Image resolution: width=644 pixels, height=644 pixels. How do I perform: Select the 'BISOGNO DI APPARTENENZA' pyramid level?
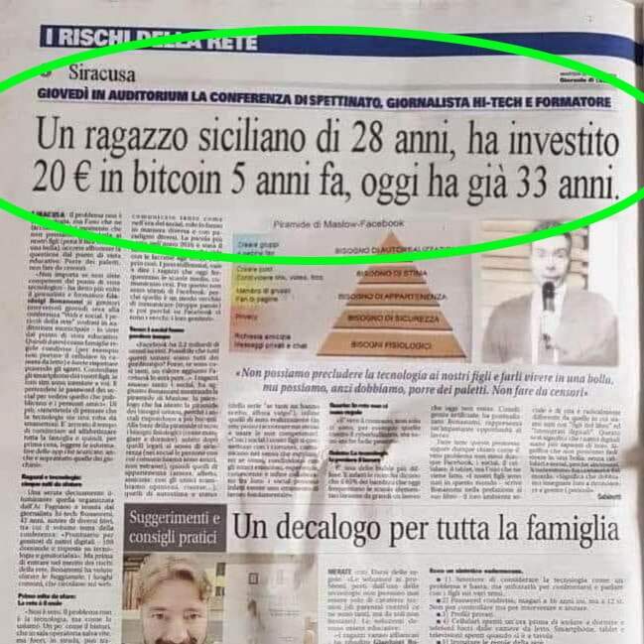(392, 297)
